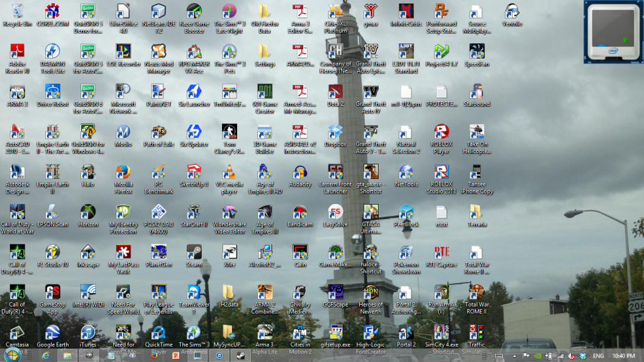Screen dimensions: 644x362
Task: Click the Intel CPU gadget thumbnail
Action: 613,32
